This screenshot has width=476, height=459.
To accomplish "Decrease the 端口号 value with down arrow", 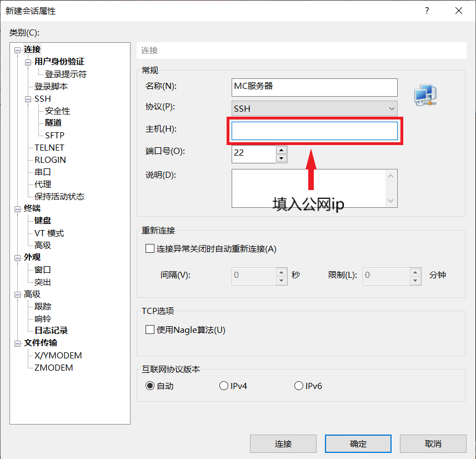I will [x=282, y=158].
